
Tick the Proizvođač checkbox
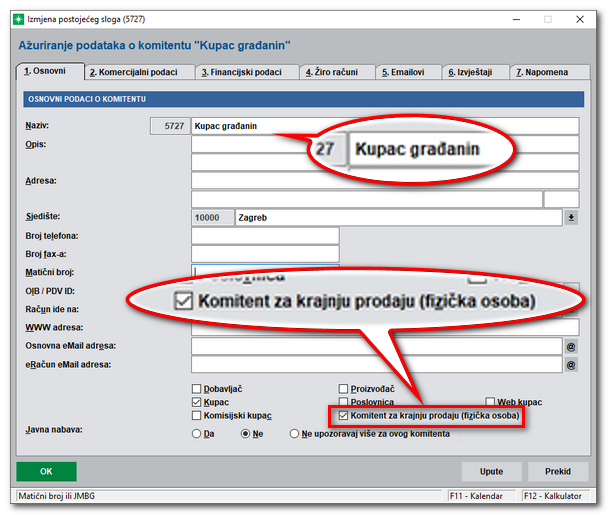(343, 388)
